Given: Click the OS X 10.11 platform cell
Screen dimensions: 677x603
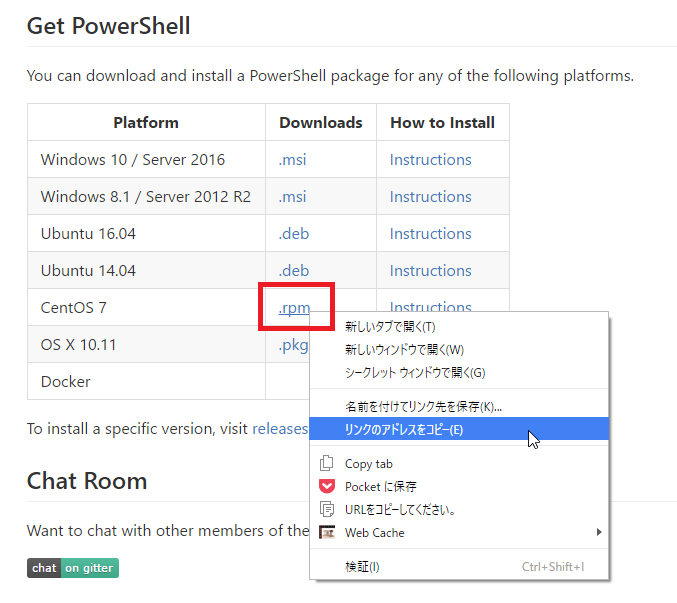Looking at the screenshot, I should 146,344.
